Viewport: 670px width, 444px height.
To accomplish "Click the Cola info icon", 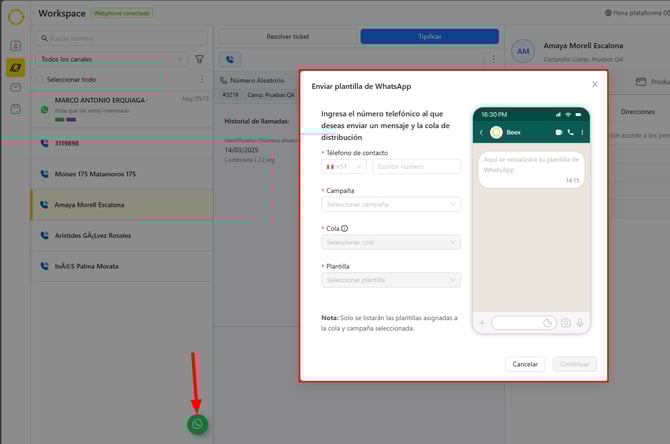I will coord(344,228).
